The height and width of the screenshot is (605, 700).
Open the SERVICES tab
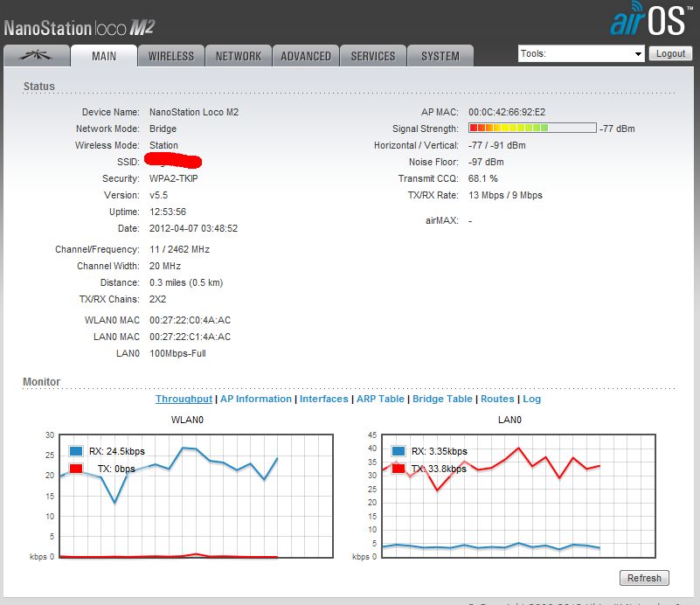(x=373, y=56)
